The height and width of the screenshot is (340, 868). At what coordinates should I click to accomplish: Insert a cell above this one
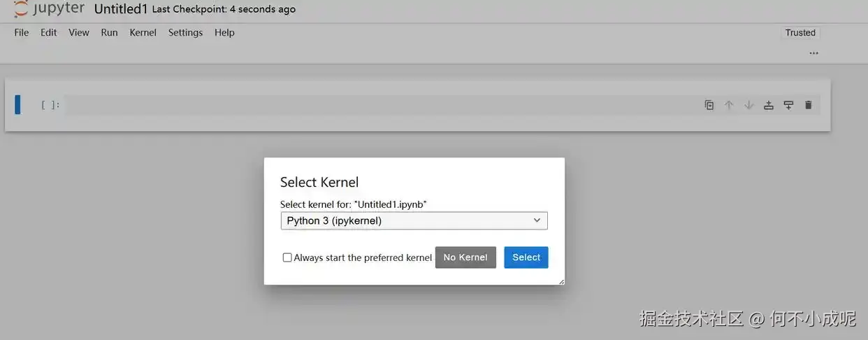[769, 105]
